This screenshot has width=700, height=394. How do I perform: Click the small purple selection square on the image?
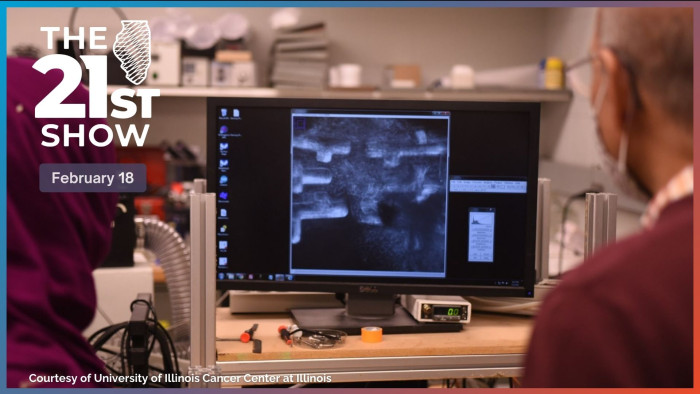click(x=300, y=124)
